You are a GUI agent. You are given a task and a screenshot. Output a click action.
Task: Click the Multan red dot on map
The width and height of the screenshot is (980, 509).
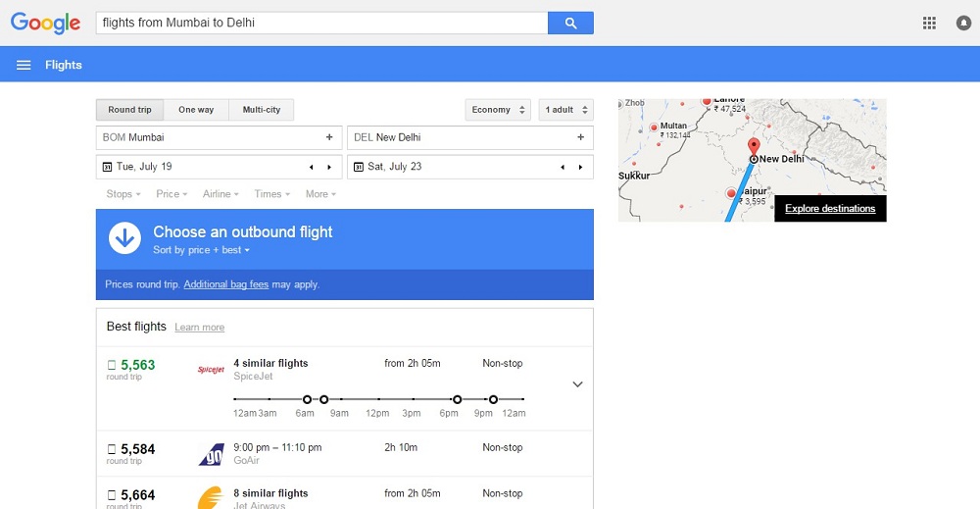click(654, 127)
